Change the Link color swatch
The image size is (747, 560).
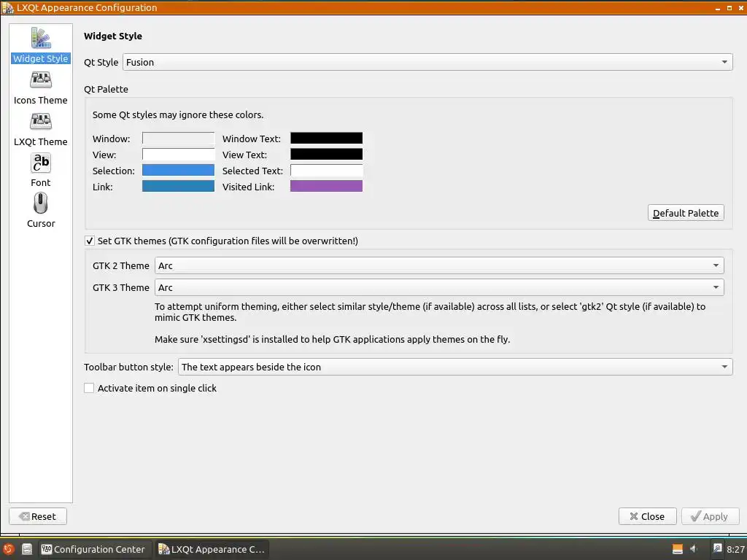[x=178, y=186]
